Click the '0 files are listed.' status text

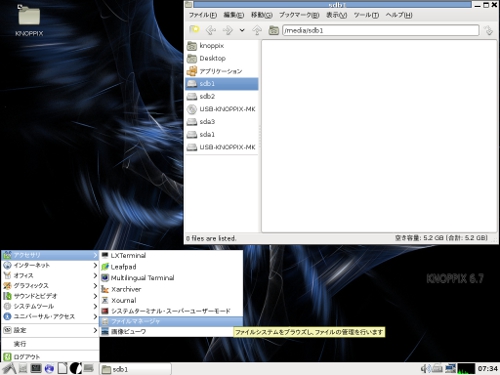coord(211,238)
